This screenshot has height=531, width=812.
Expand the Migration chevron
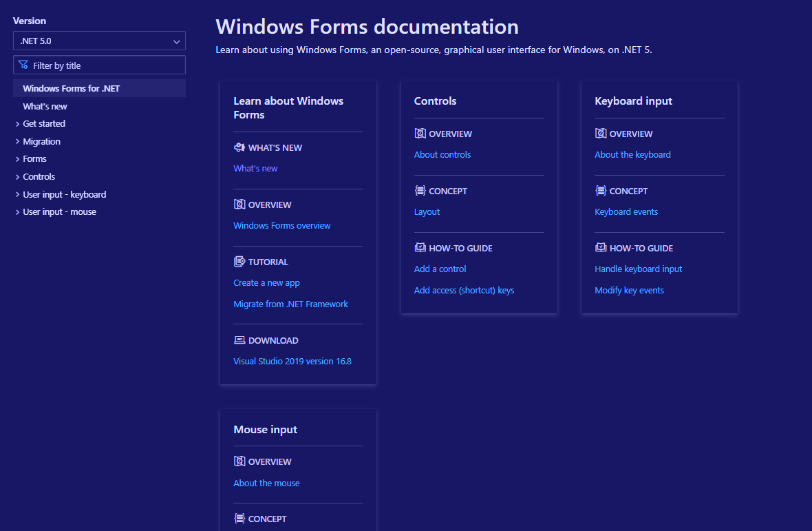tap(18, 141)
